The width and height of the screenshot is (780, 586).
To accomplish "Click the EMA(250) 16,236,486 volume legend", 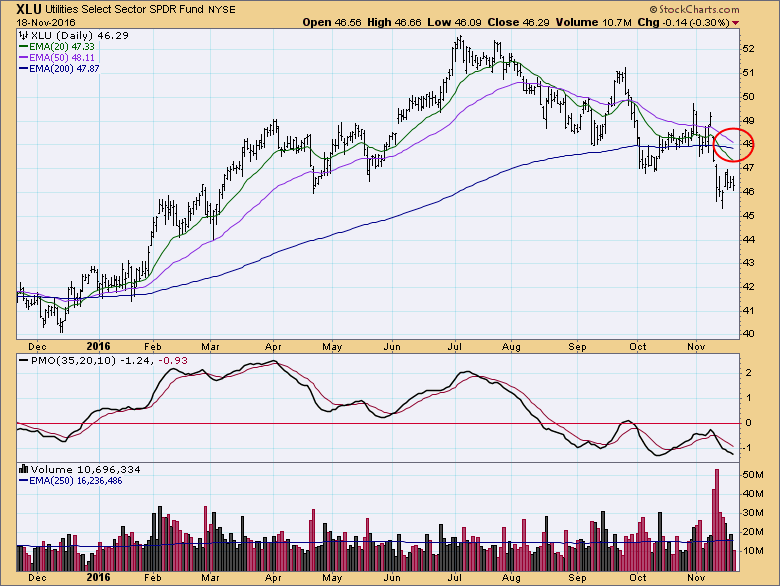I will tap(71, 481).
